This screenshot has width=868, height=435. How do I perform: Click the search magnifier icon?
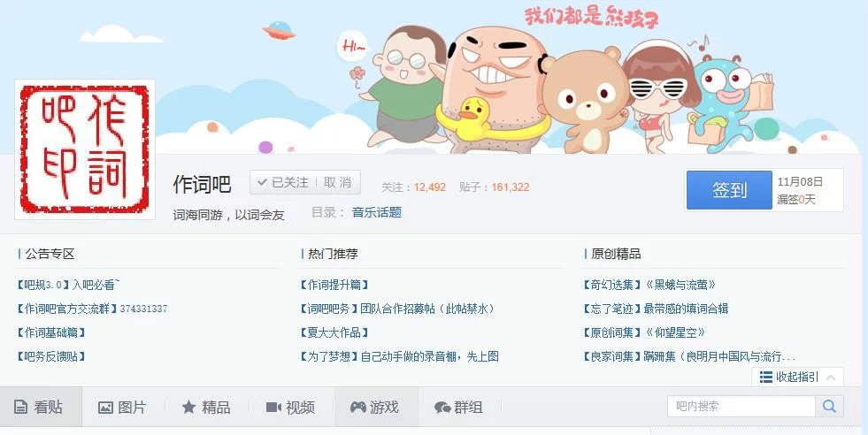pyautogui.click(x=829, y=406)
